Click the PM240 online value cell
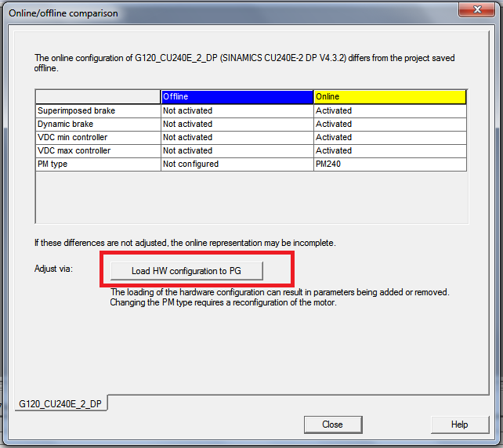This screenshot has height=448, width=503. point(389,164)
